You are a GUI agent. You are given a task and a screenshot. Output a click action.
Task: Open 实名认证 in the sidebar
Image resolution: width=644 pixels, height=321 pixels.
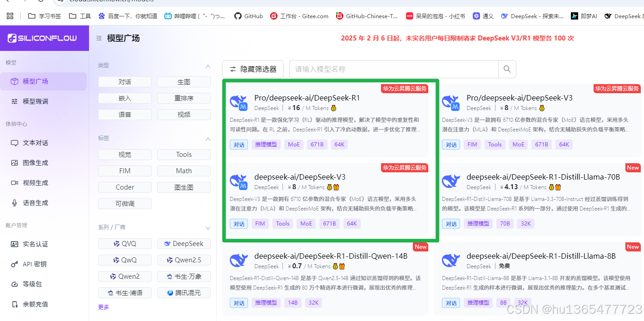(x=43, y=244)
